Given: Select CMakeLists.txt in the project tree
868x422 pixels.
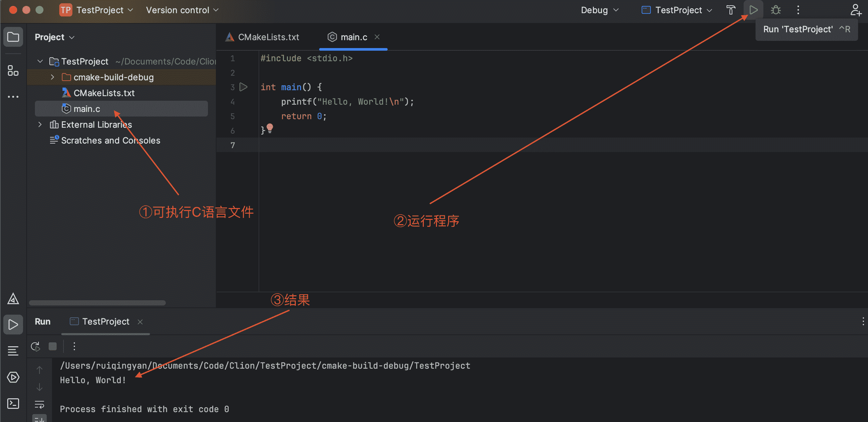Looking at the screenshot, I should 104,93.
